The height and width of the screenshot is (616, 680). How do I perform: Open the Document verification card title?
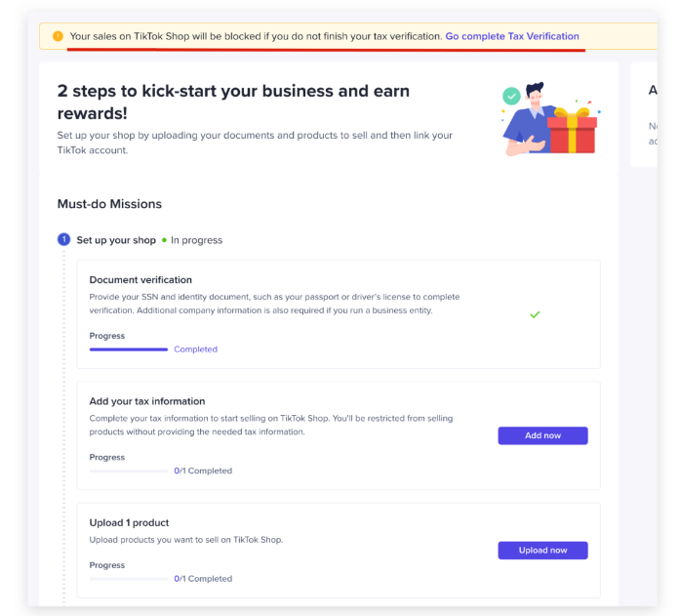tap(140, 279)
